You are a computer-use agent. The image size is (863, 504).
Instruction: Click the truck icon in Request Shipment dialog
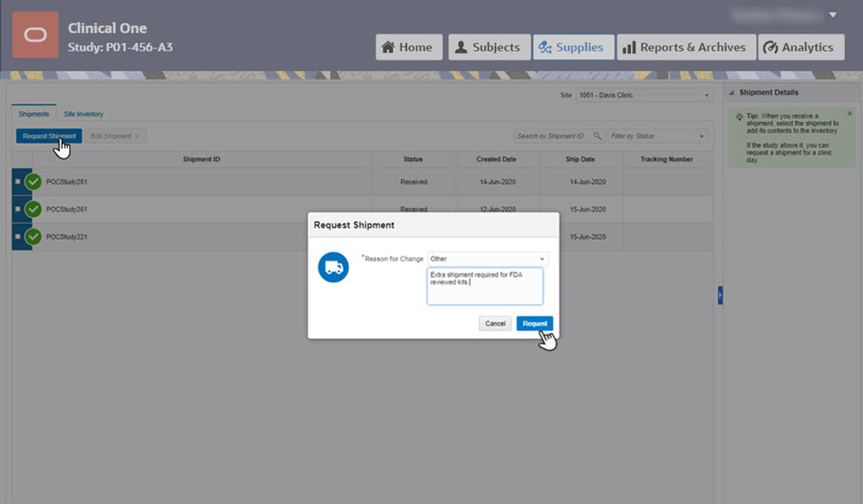333,268
